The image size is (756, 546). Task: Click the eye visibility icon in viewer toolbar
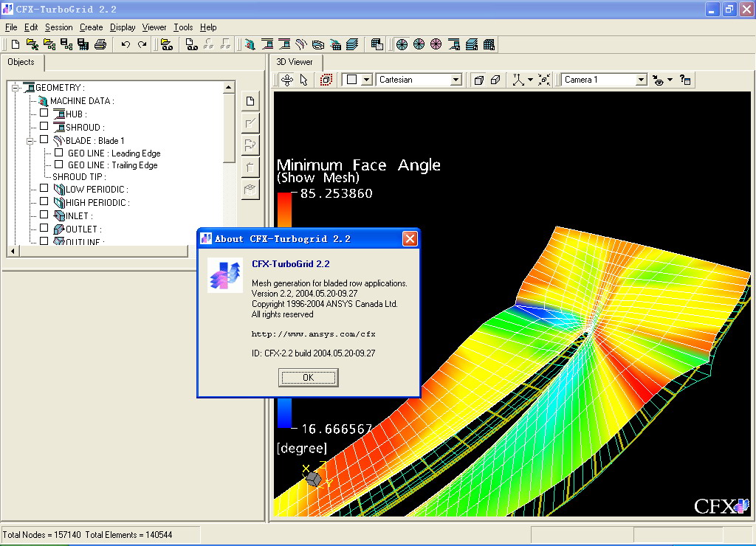click(x=658, y=80)
